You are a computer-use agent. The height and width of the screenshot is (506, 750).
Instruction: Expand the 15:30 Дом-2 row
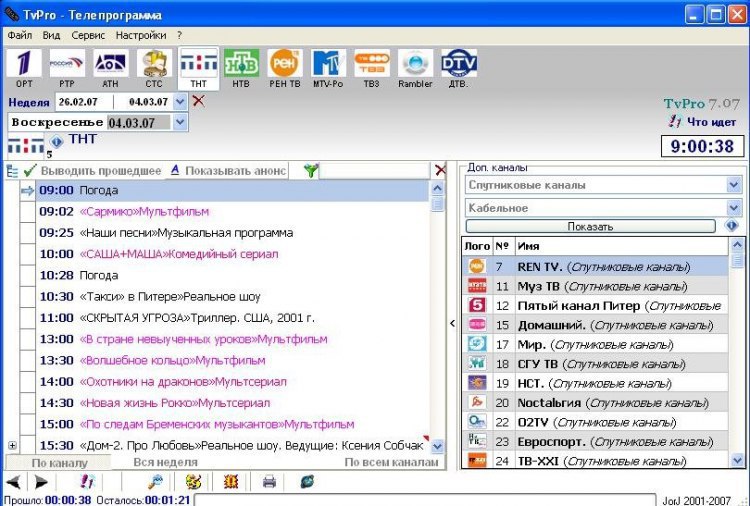click(12, 445)
